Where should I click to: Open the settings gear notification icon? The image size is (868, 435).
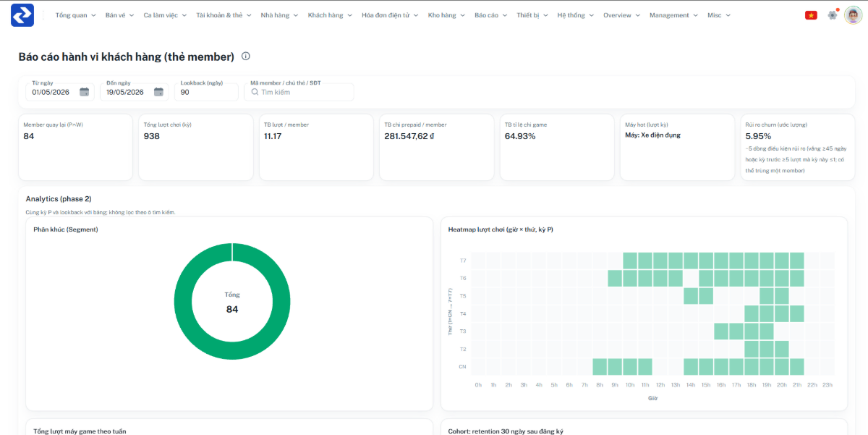pyautogui.click(x=832, y=14)
